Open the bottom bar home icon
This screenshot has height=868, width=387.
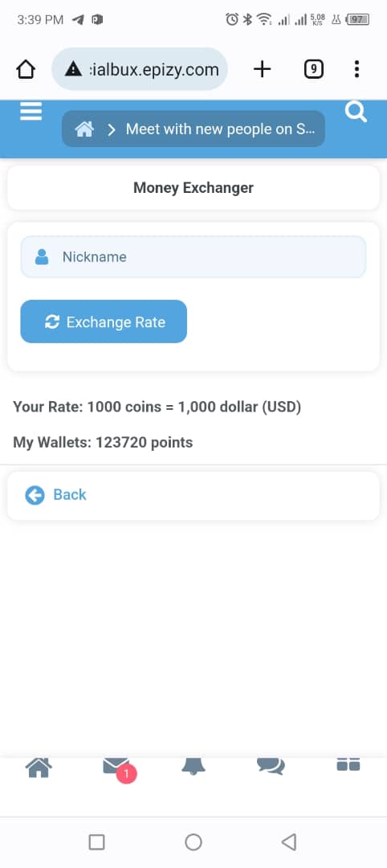(39, 768)
